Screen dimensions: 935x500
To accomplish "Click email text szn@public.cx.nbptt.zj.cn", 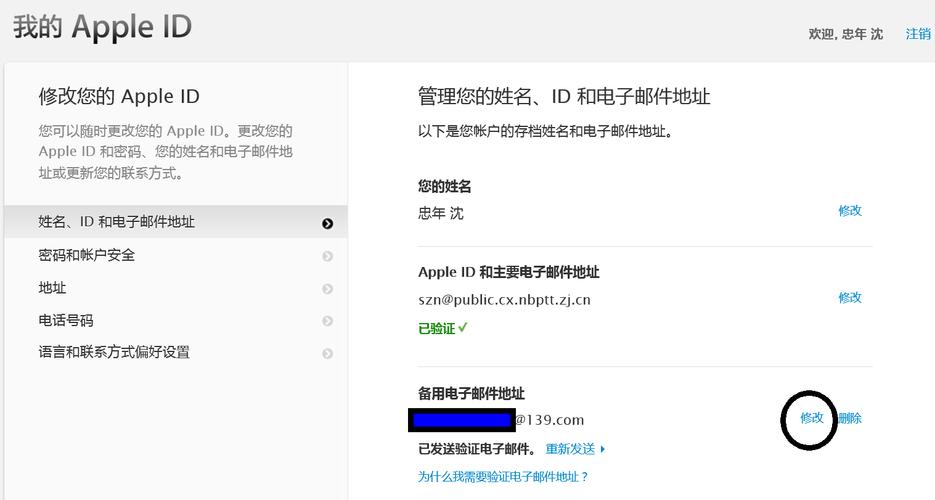I will [x=504, y=300].
